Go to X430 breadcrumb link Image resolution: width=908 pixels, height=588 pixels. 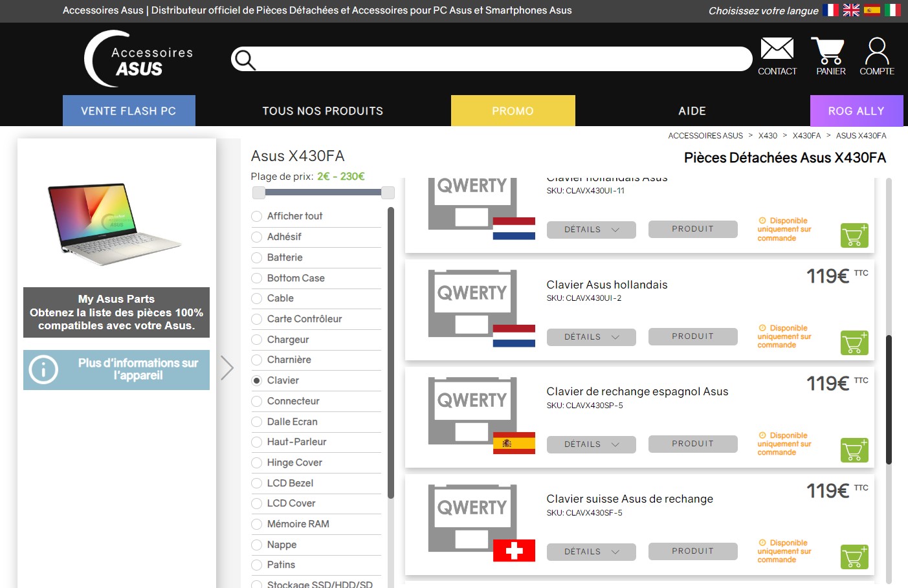click(x=768, y=136)
